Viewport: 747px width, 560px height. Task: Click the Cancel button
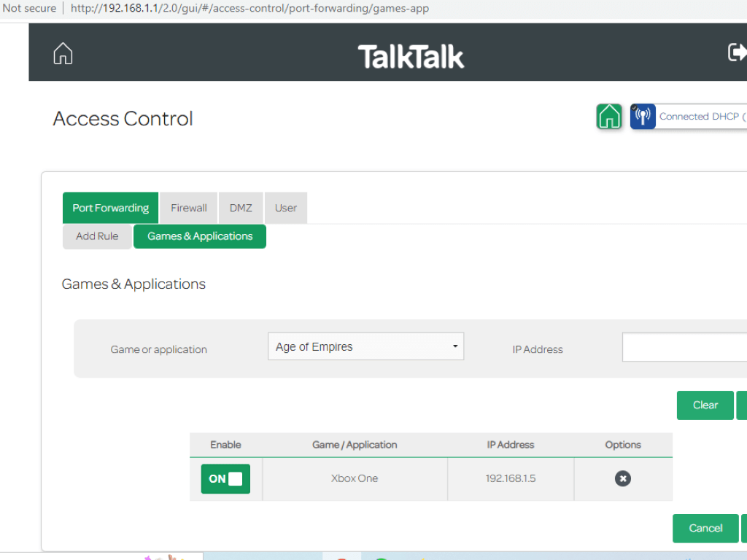[705, 528]
